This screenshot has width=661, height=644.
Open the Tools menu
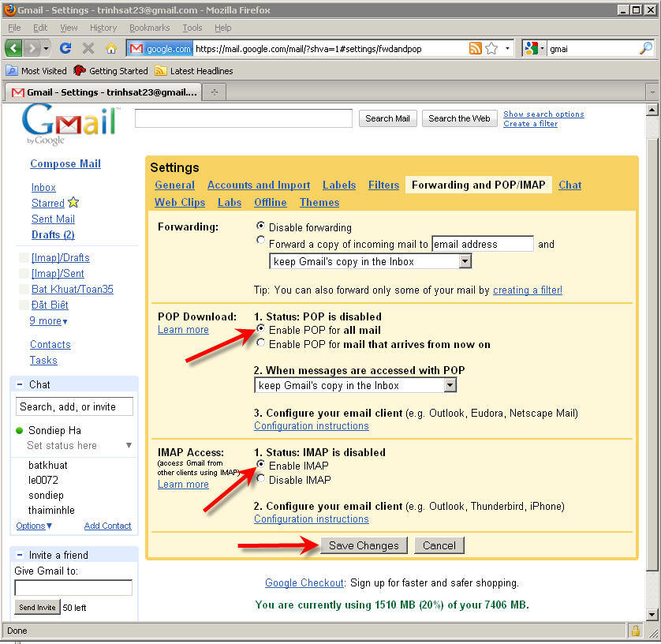click(x=192, y=28)
